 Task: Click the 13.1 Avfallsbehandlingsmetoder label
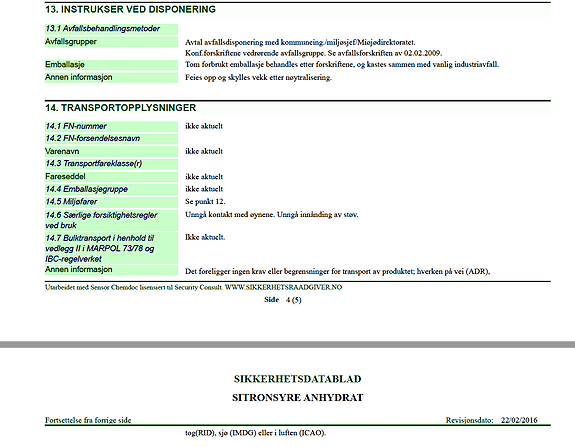[x=102, y=29]
